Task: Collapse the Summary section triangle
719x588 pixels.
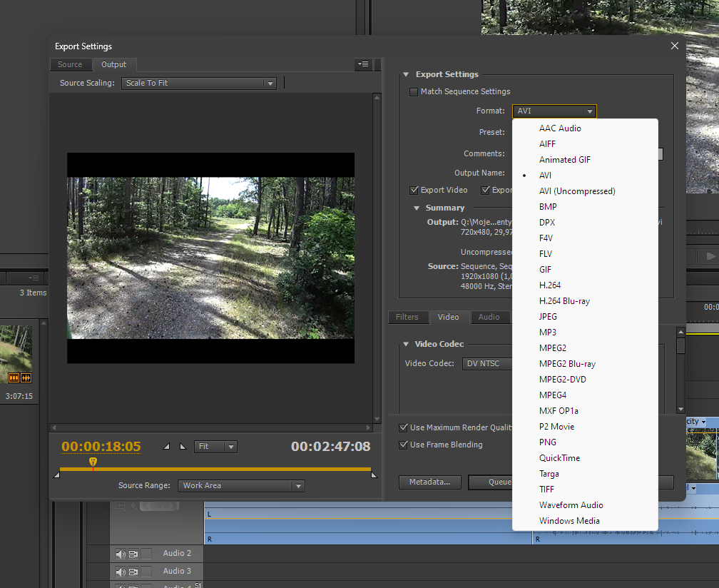Action: pos(417,208)
